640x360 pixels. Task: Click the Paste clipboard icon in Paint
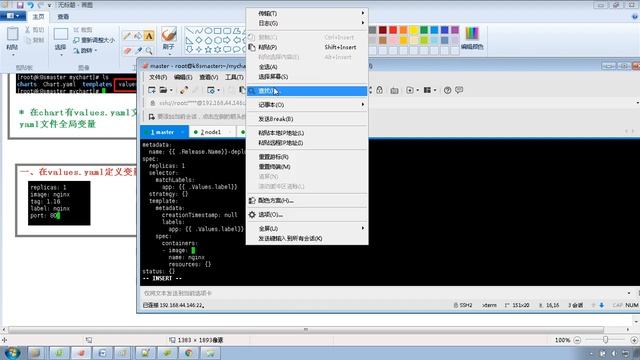12,34
